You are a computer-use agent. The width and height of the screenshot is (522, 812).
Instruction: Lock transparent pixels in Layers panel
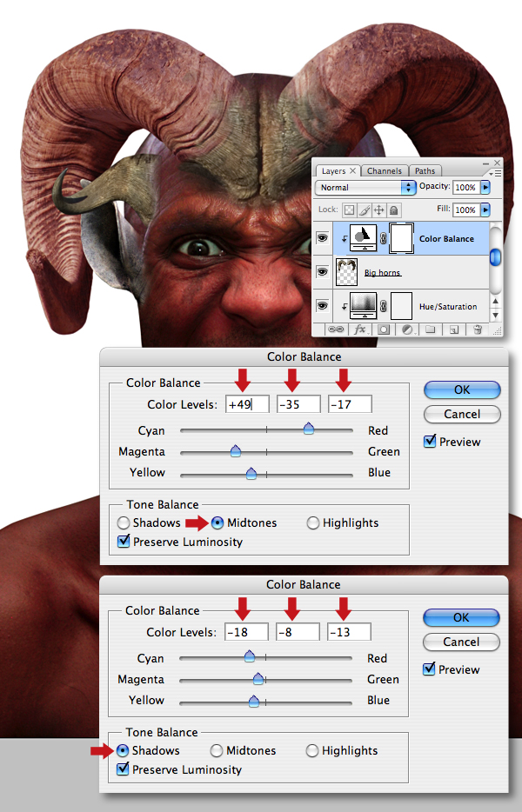point(350,210)
